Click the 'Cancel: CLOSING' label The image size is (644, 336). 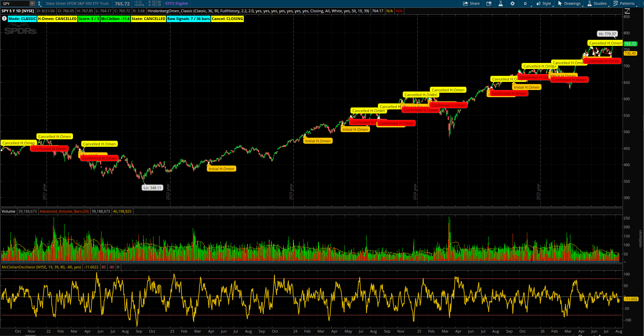coord(227,19)
